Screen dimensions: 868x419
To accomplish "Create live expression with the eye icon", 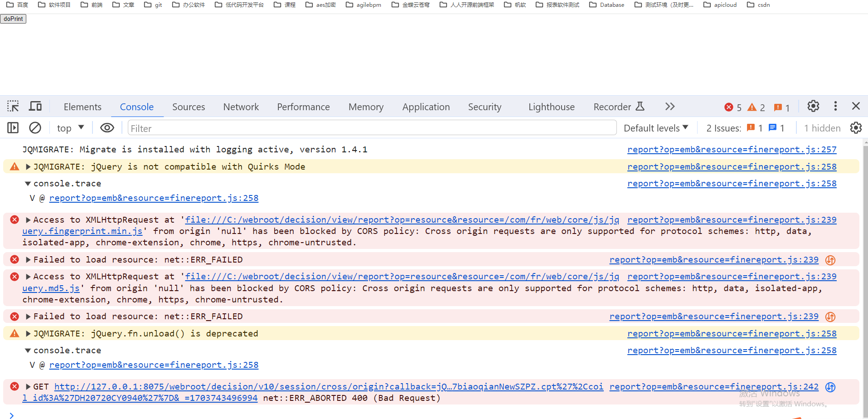I will 107,128.
